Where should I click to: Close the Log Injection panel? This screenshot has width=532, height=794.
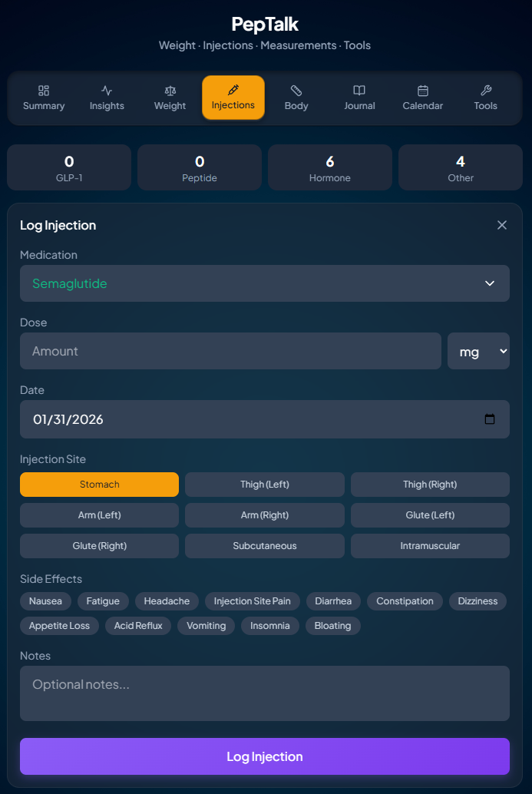point(502,225)
